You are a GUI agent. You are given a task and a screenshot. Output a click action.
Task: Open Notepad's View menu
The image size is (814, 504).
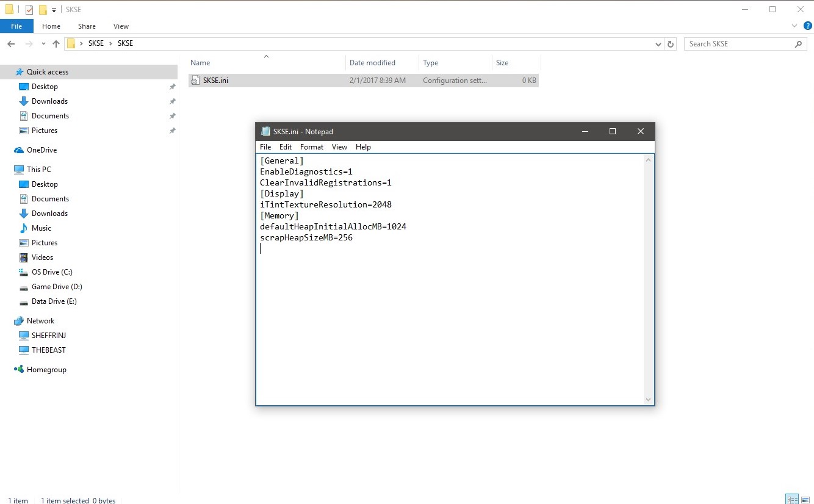click(x=339, y=147)
